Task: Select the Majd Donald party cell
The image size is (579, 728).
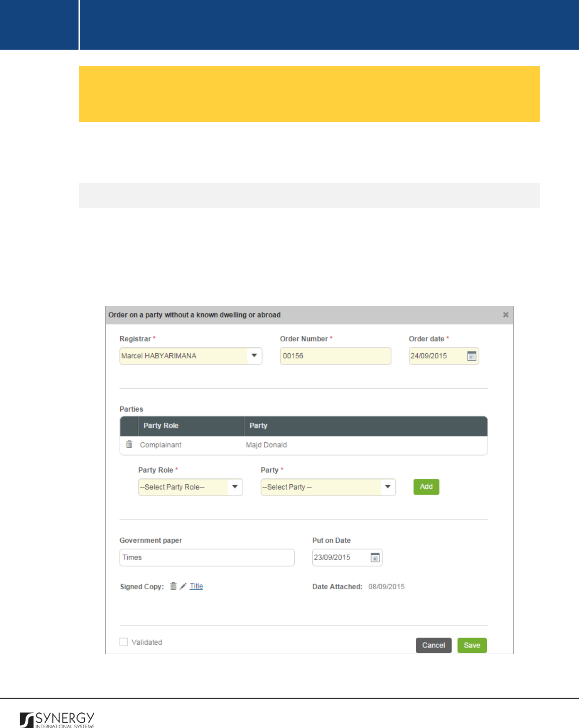Action: (x=266, y=445)
